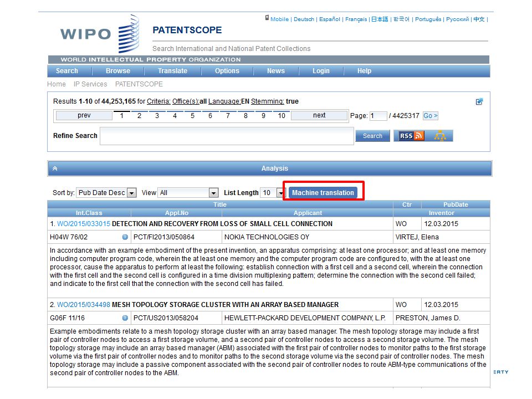Switch to Mobile version link
This screenshot has height=399, width=532.
pos(279,19)
